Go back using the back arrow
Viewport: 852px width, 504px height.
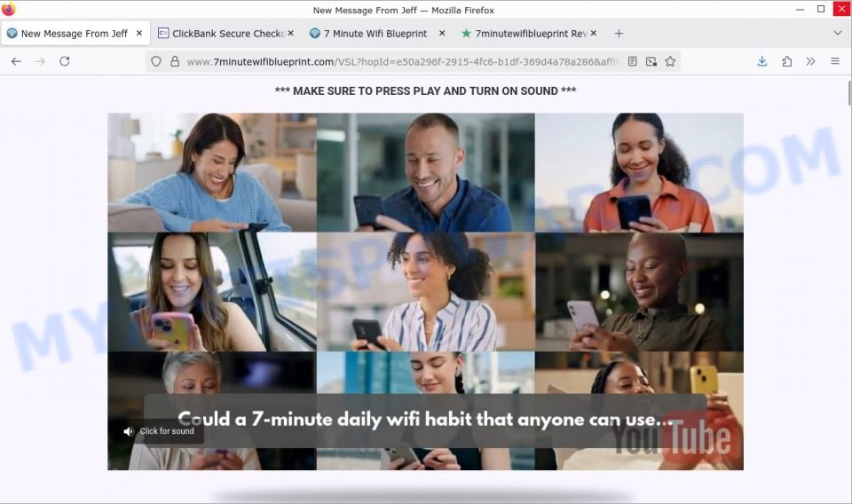[x=16, y=61]
